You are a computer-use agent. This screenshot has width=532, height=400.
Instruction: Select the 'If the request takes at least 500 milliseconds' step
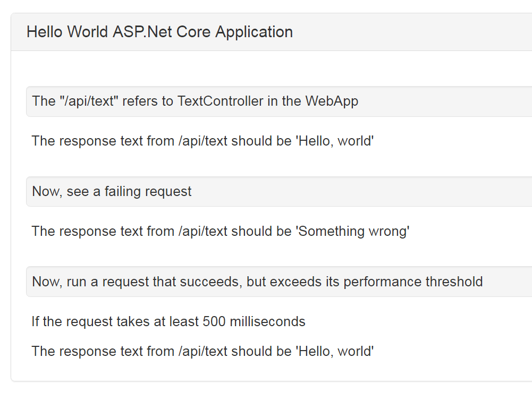point(168,321)
